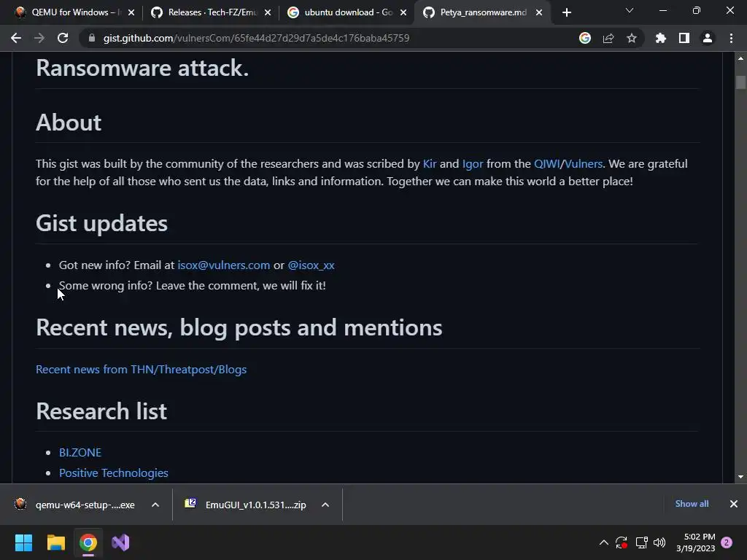Open the Chrome profile avatar

tap(708, 38)
